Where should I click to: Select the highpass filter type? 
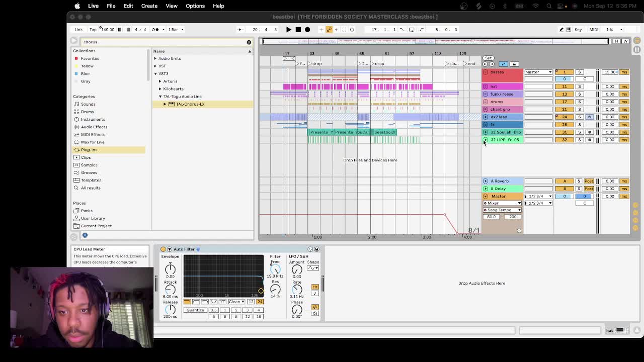[196, 302]
